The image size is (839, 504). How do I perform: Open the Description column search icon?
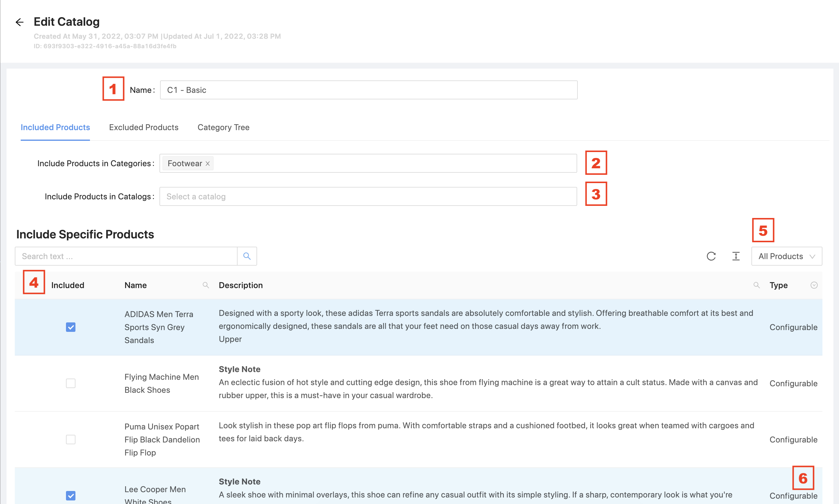pos(757,285)
